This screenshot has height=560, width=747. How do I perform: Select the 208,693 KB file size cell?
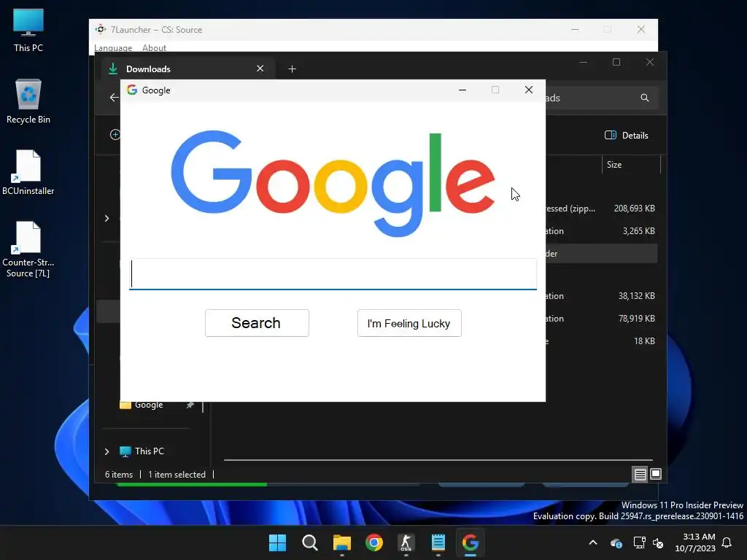coord(634,209)
